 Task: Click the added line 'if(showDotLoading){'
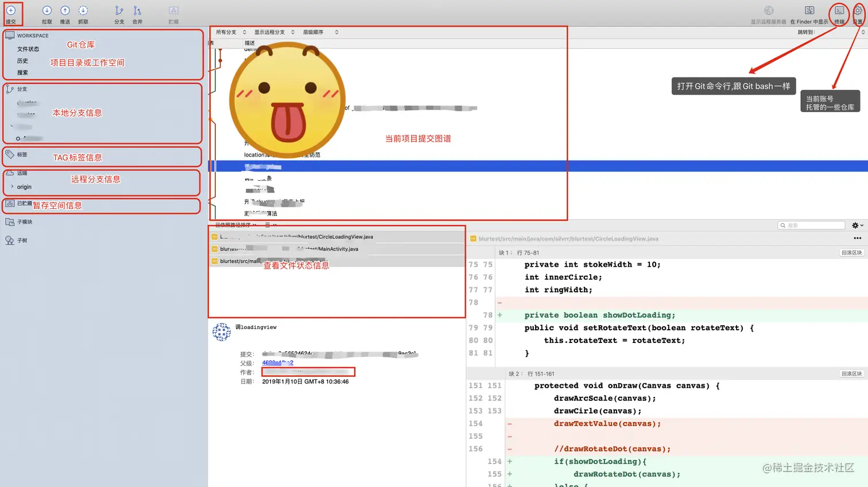coord(600,461)
